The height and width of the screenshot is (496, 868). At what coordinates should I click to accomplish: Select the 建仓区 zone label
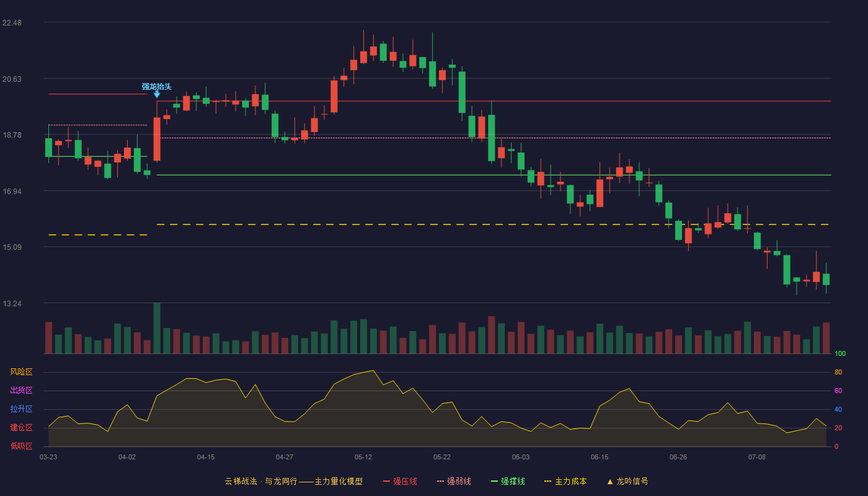coord(21,428)
